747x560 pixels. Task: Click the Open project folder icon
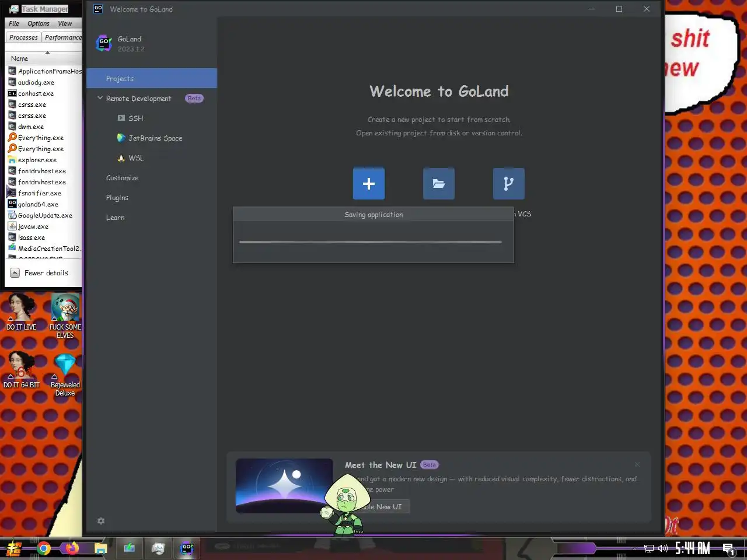pyautogui.click(x=438, y=184)
